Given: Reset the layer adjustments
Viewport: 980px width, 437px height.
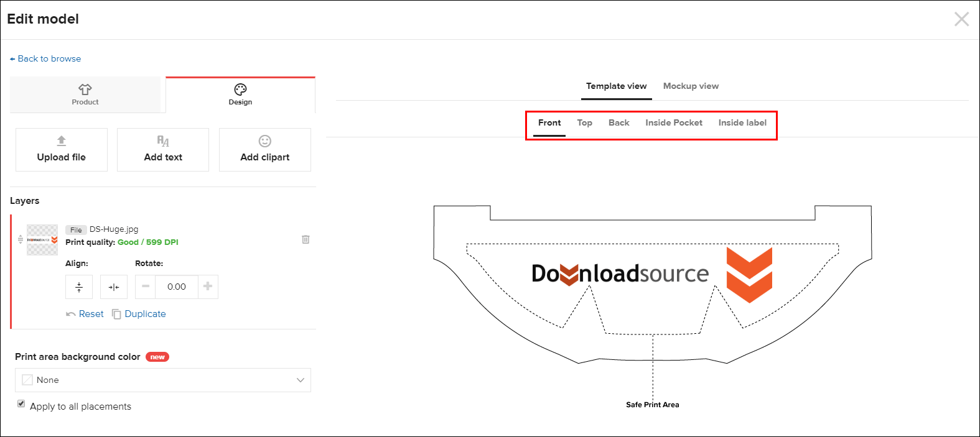Looking at the screenshot, I should click(x=85, y=314).
